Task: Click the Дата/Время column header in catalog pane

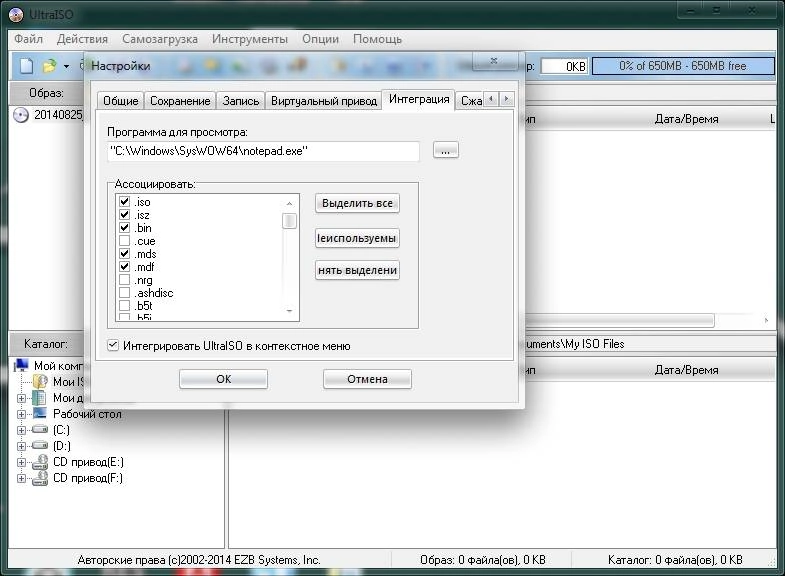Action: pos(686,370)
